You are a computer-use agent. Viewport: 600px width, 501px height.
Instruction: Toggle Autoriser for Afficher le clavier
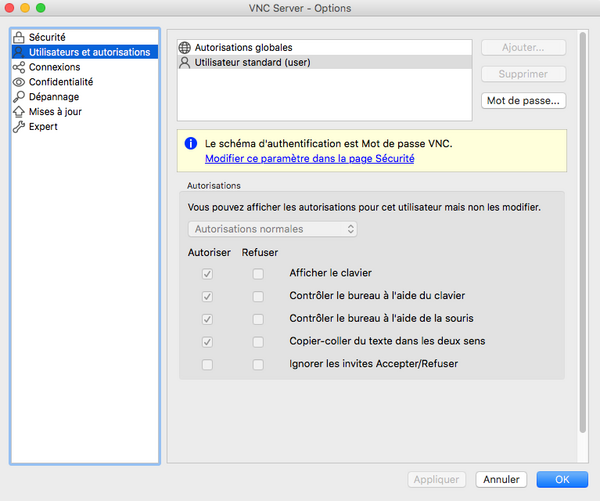(x=207, y=274)
